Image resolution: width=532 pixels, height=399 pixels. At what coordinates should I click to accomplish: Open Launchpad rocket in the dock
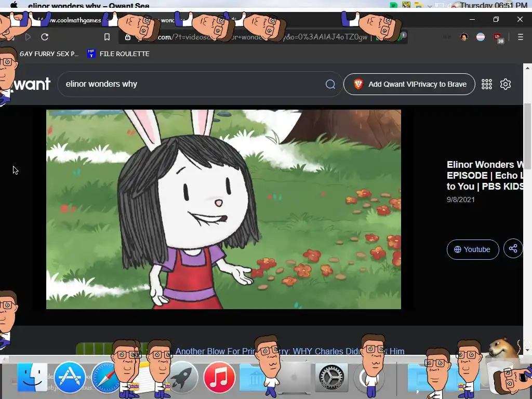[x=183, y=377]
